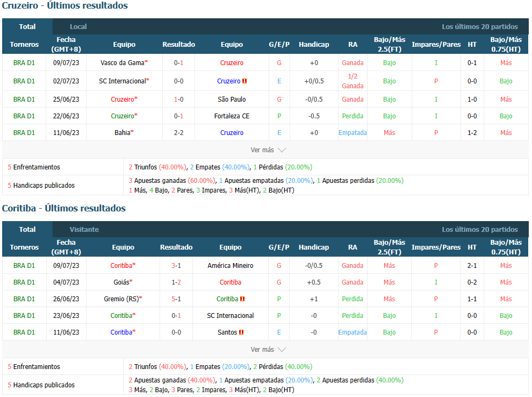
Task: Click BRA D1 tournament on Coritiba 04/07/23 row
Action: click(x=24, y=282)
